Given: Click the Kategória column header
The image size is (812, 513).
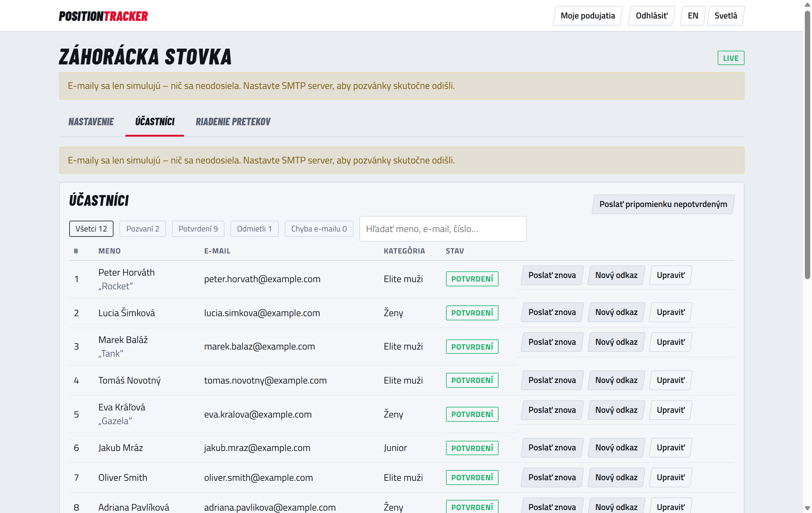Looking at the screenshot, I should click(404, 251).
